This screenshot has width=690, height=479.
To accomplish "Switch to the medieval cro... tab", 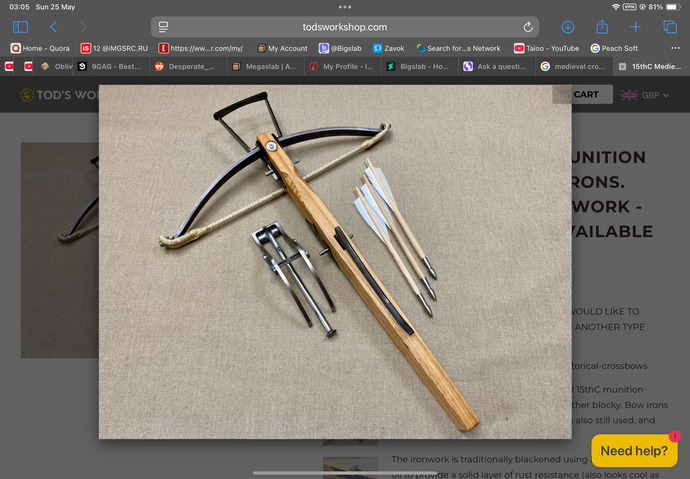I will [x=574, y=66].
